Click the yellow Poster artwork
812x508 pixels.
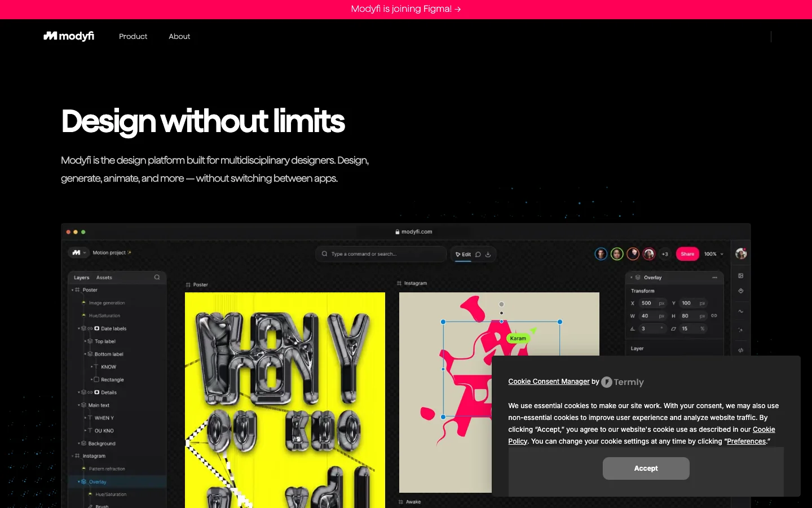pos(285,400)
